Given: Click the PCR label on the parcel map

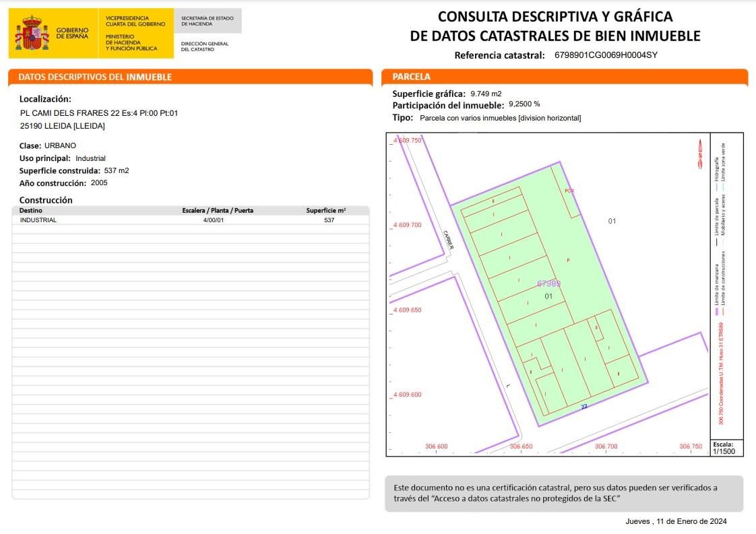Looking at the screenshot, I should (x=569, y=191).
